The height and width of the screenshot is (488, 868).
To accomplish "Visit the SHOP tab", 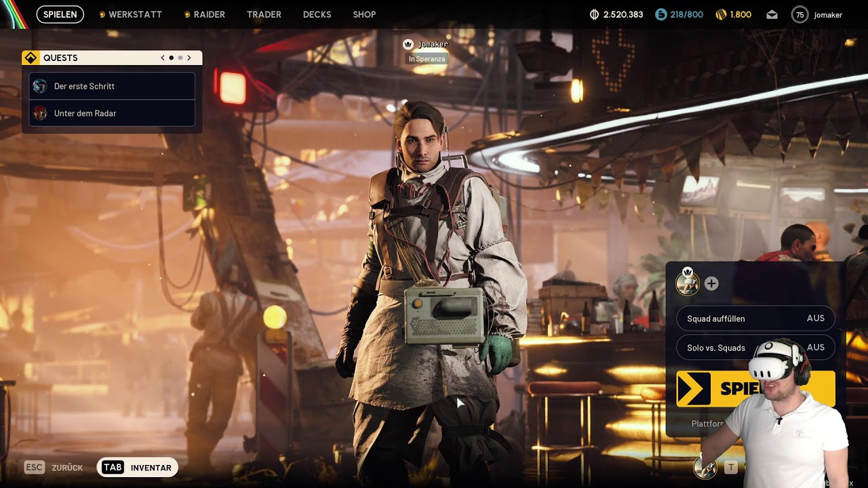I will [x=364, y=14].
